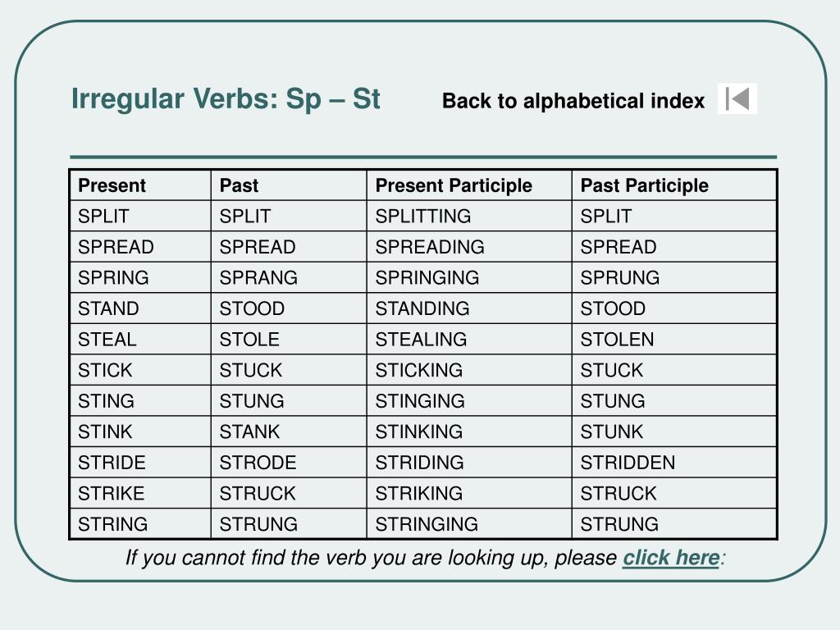Click the 'Past Participle' column header
Image resolution: width=840 pixels, height=630 pixels.
coord(674,185)
